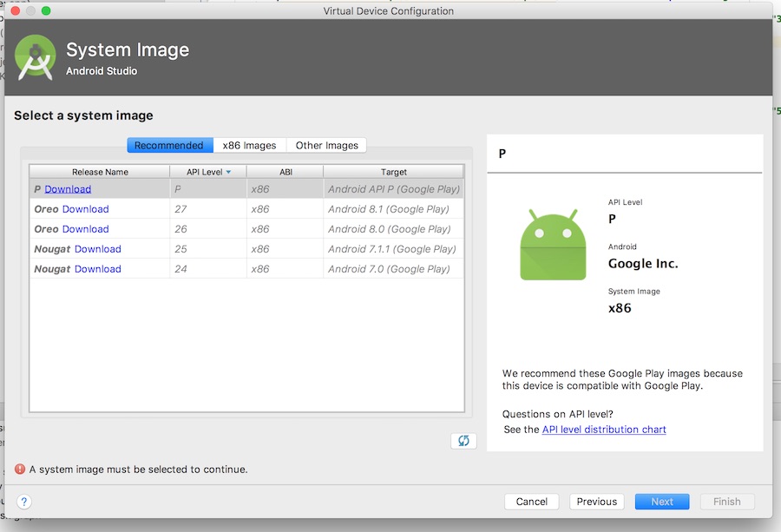
Task: Select the Android 7.0 (Google Play) target cell
Action: pos(393,269)
